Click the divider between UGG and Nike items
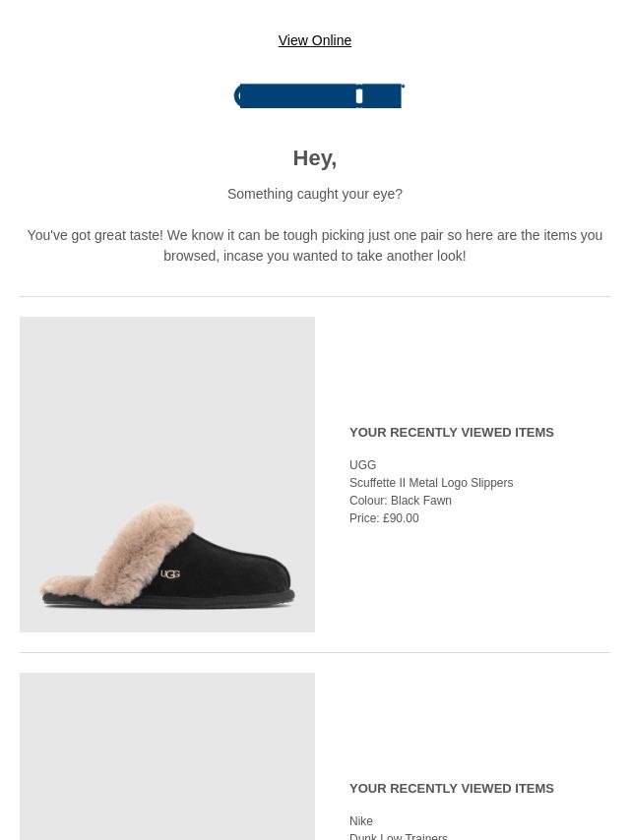The width and height of the screenshot is (630, 840). [x=315, y=652]
